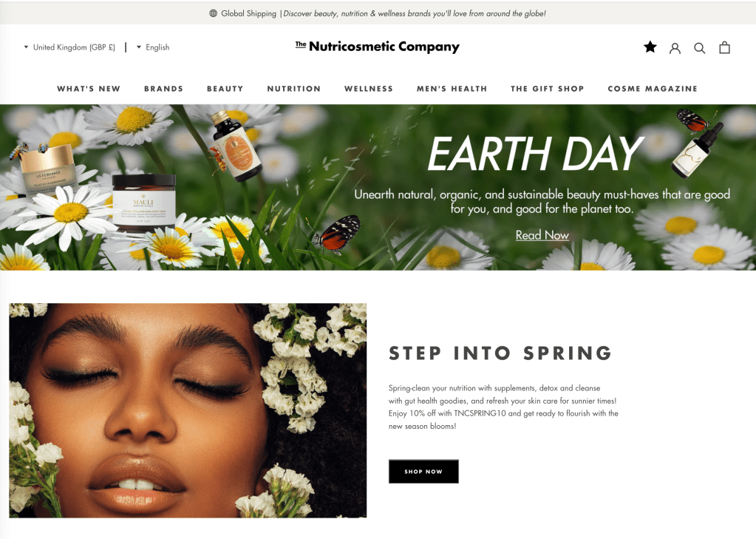Expand the English language dropdown
Viewport: 756px width, 539px height.
coord(153,47)
